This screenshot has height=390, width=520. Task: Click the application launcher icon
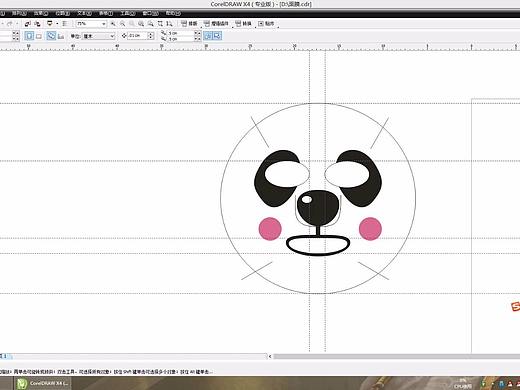[x=50, y=24]
